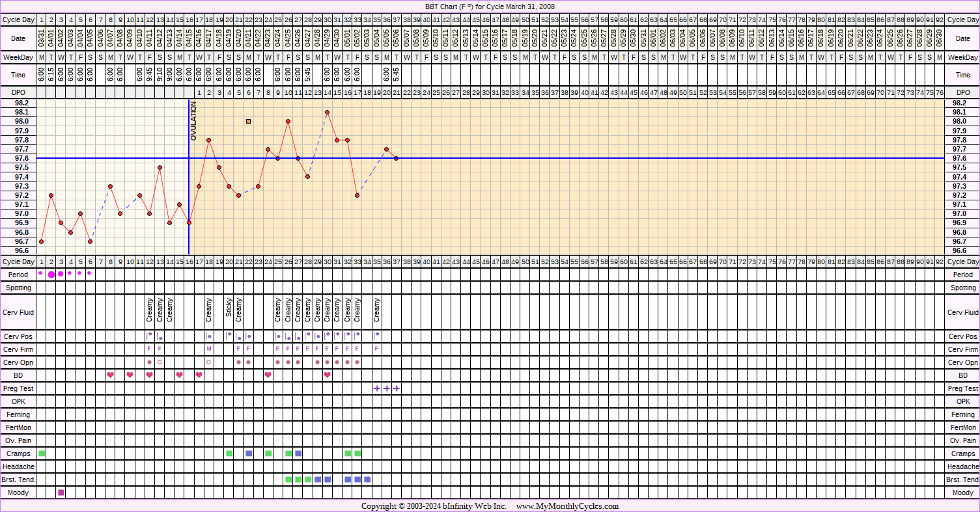Click the 'Creamy' entry on cycle day 35
This screenshot has height=512, width=980.
tap(376, 310)
